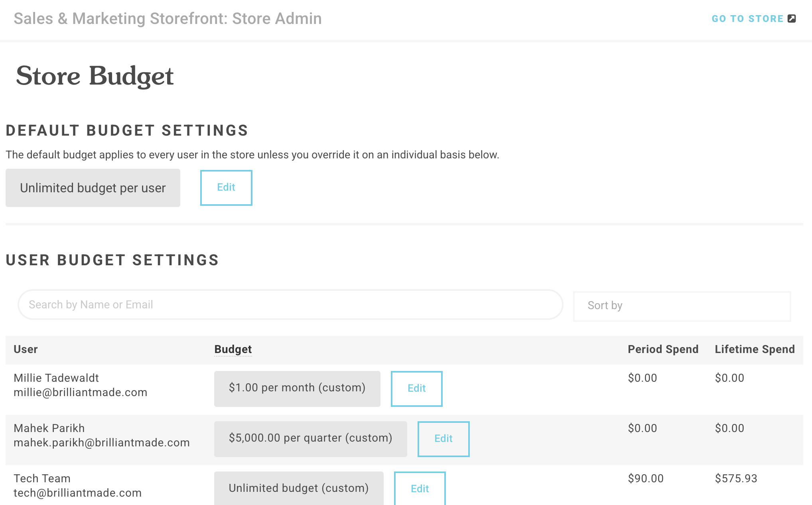
Task: Open the GO TO STORE link
Action: (747, 19)
